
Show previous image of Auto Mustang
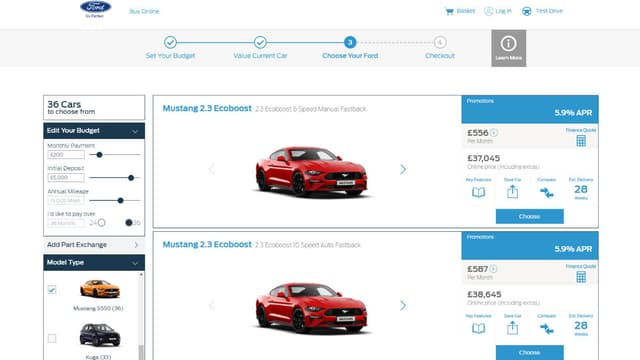211,305
